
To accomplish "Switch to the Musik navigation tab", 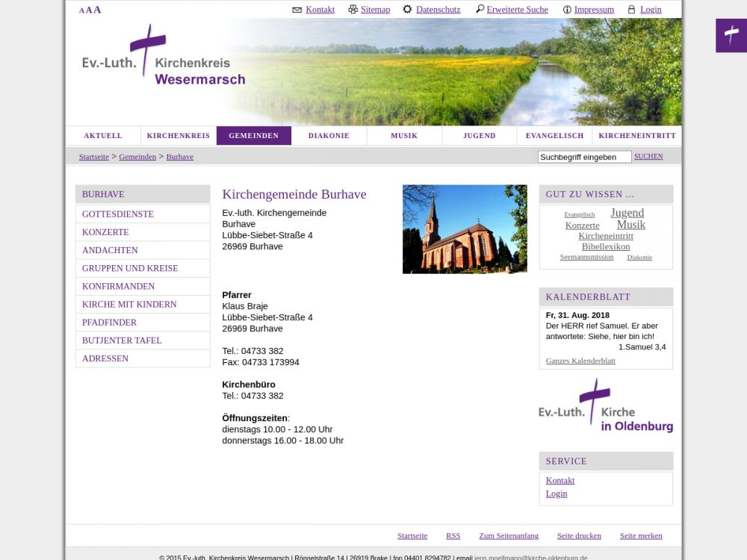I will (404, 136).
